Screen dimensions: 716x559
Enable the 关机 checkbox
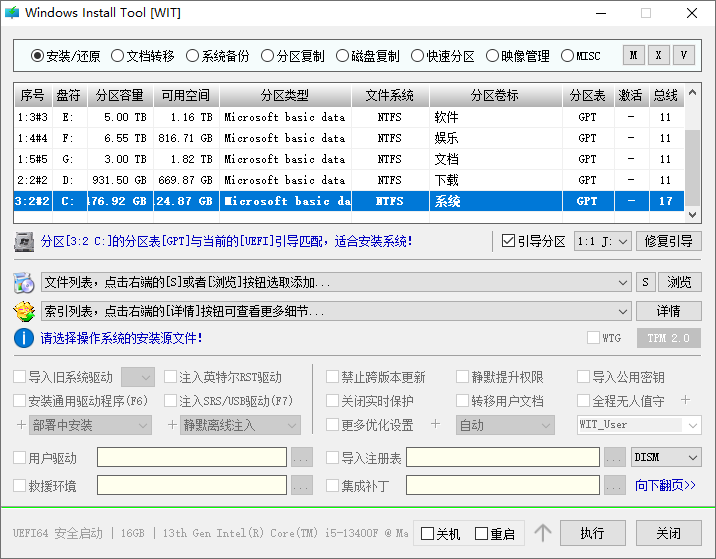point(427,534)
